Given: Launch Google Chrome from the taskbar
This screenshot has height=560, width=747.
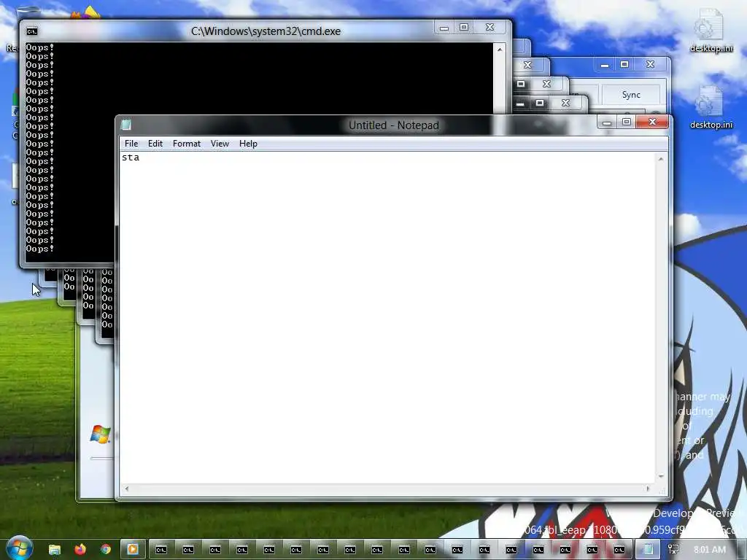Looking at the screenshot, I should (106, 550).
